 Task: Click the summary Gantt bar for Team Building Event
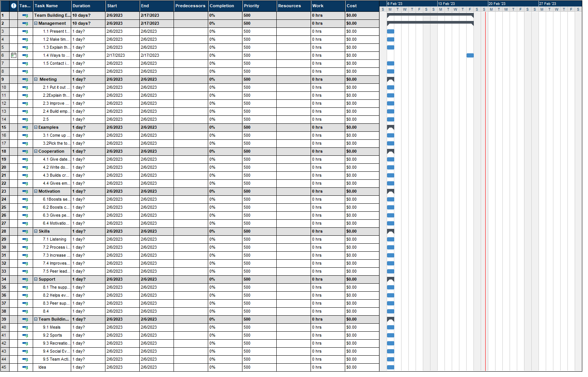click(430, 14)
